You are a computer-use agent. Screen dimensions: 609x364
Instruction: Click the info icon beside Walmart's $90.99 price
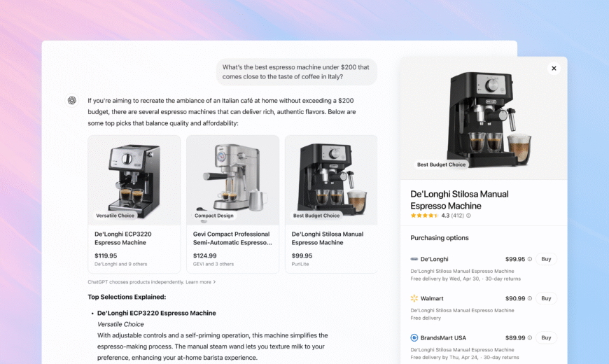point(529,298)
